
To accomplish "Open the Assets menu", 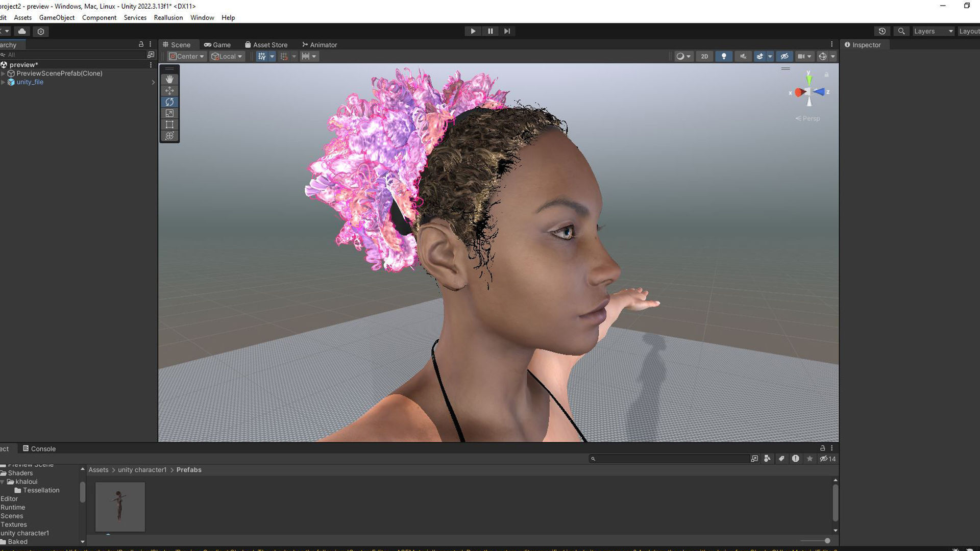I will tap(22, 17).
